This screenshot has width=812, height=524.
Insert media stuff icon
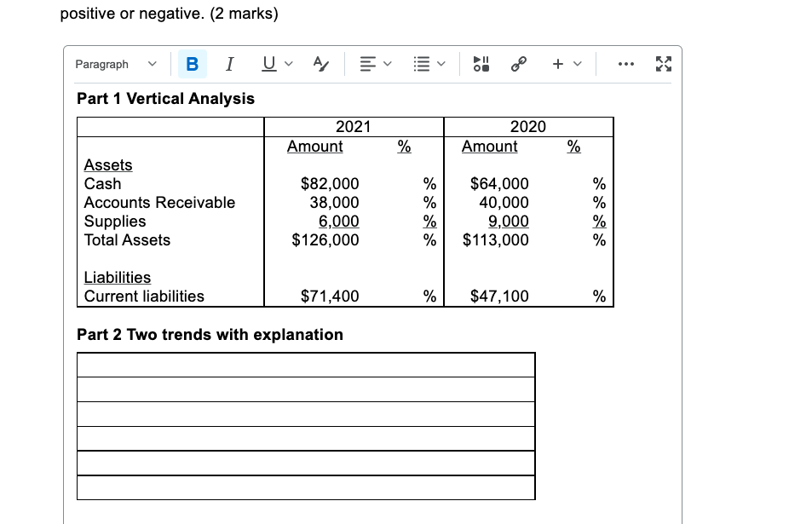click(x=481, y=64)
